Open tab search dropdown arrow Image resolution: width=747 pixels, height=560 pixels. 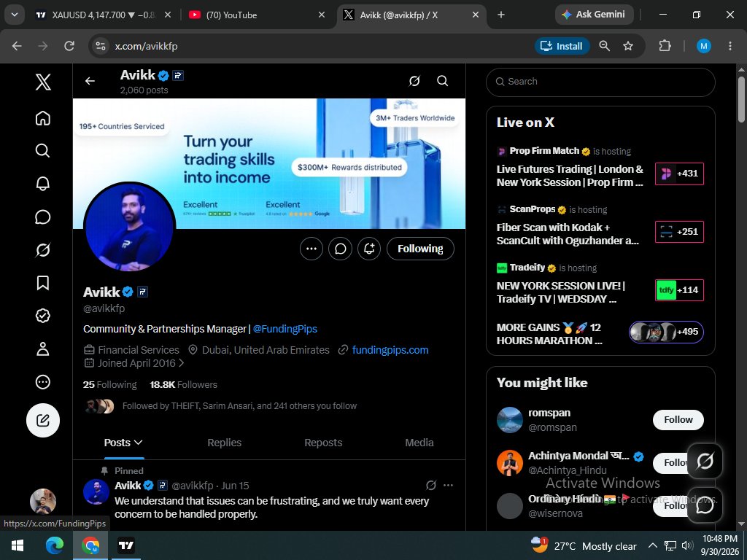click(x=15, y=15)
